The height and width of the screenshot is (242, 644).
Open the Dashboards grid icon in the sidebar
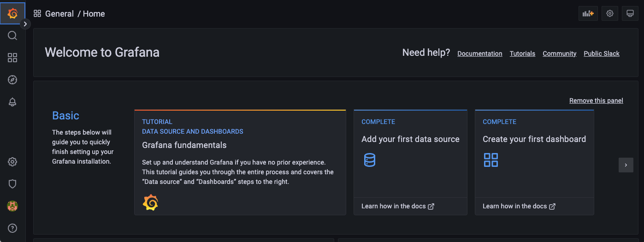[x=12, y=58]
